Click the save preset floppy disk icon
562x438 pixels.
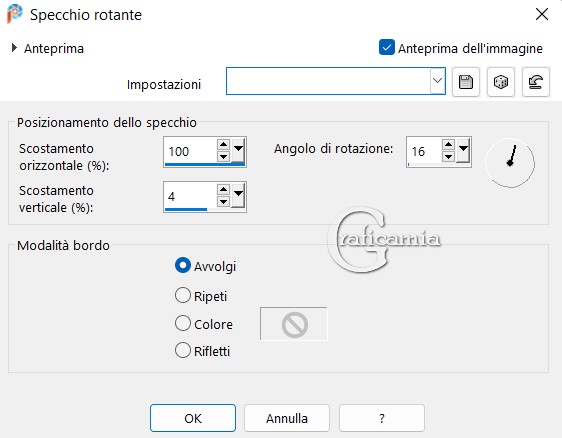tap(466, 82)
